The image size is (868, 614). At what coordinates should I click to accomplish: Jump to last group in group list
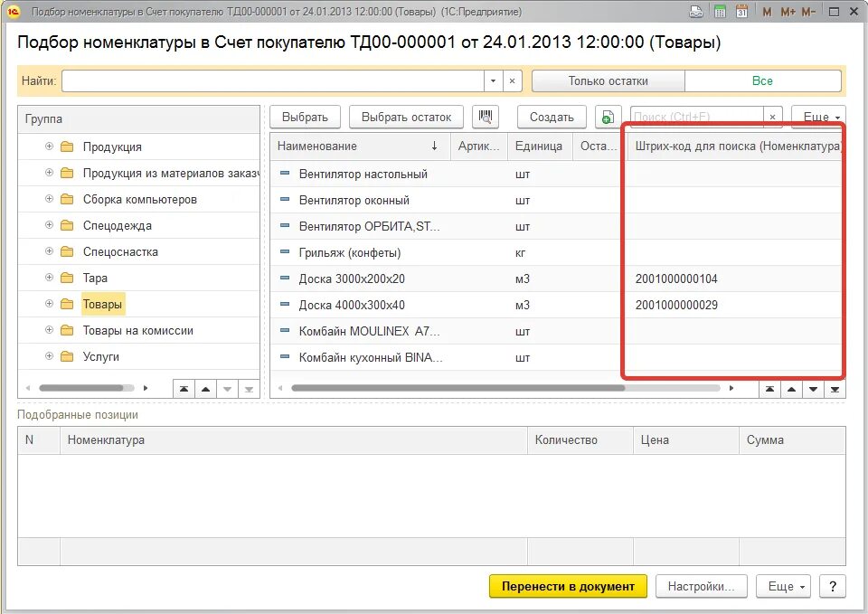[x=249, y=389]
